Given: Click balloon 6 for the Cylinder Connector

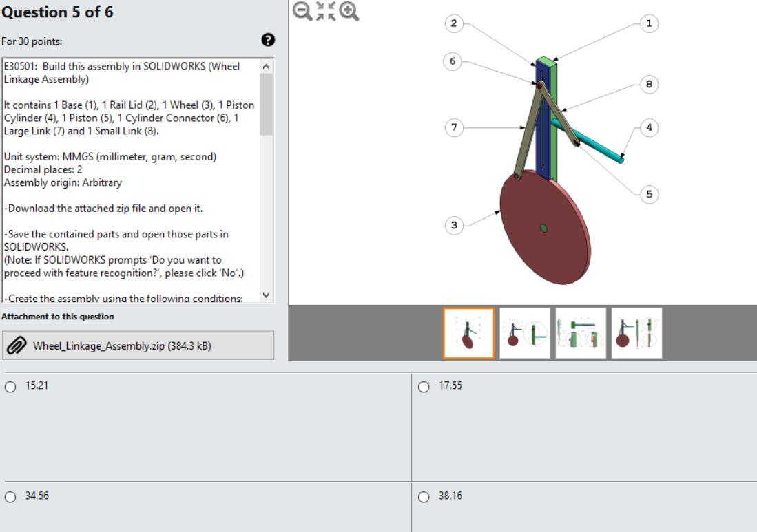Looking at the screenshot, I should pyautogui.click(x=453, y=61).
